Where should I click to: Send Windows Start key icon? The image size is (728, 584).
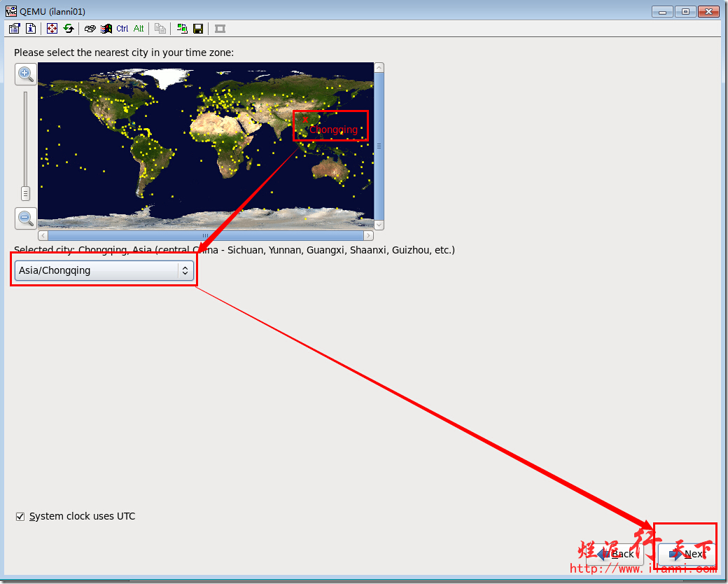pyautogui.click(x=106, y=29)
